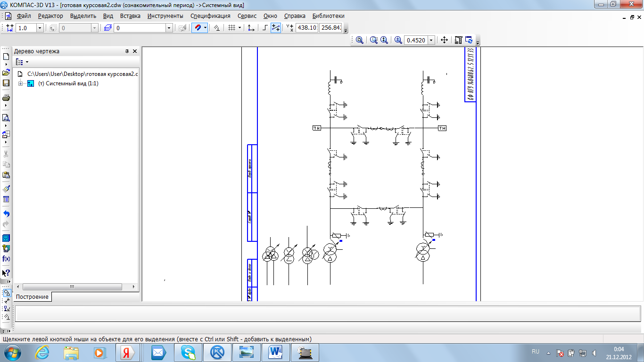Open the properties list icon

click(6, 199)
